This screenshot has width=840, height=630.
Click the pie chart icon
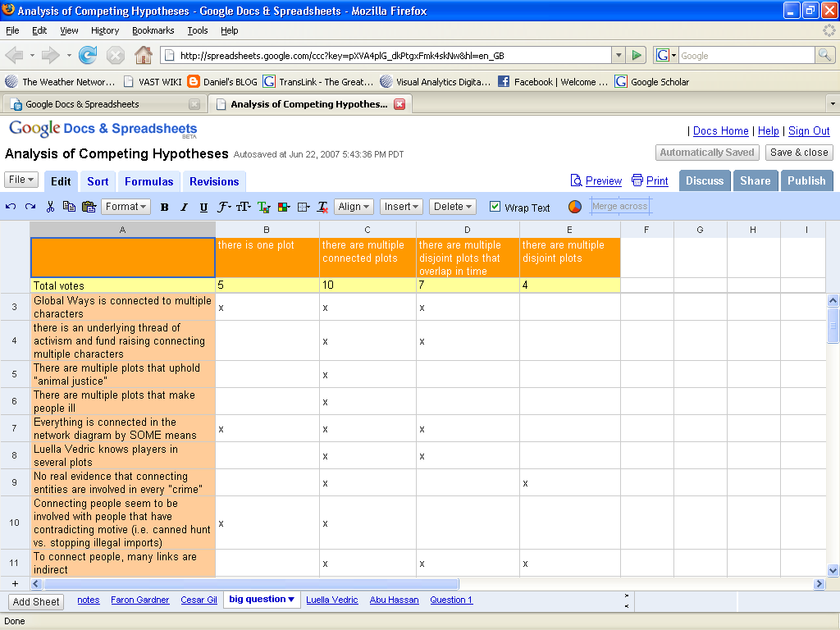coord(575,207)
